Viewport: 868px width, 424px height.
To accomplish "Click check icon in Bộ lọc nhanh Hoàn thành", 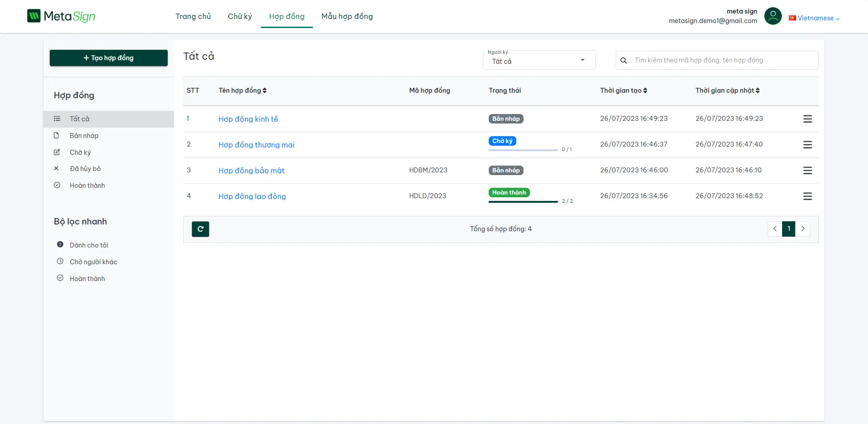I will 60,278.
